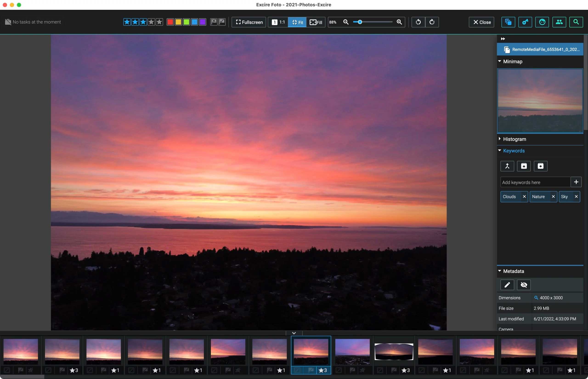Image resolution: width=588 pixels, height=379 pixels.
Task: Rotate the image clockwise
Action: [x=432, y=22]
